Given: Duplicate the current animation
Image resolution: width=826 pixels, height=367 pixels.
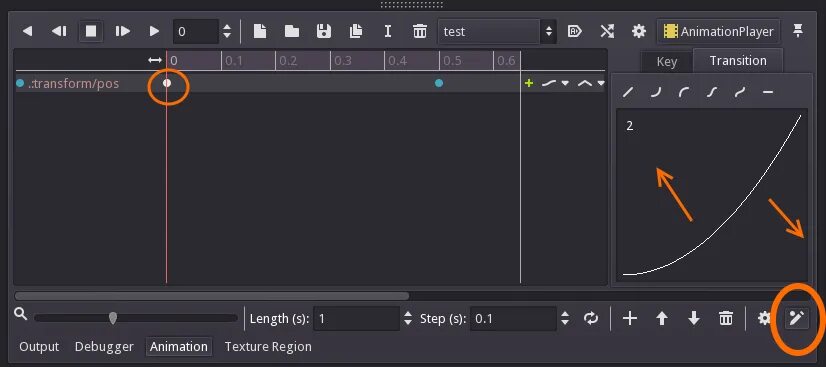Looking at the screenshot, I should tap(356, 32).
